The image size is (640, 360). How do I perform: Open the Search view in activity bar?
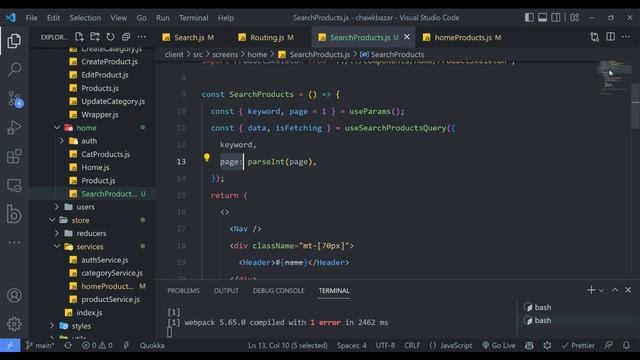14,69
